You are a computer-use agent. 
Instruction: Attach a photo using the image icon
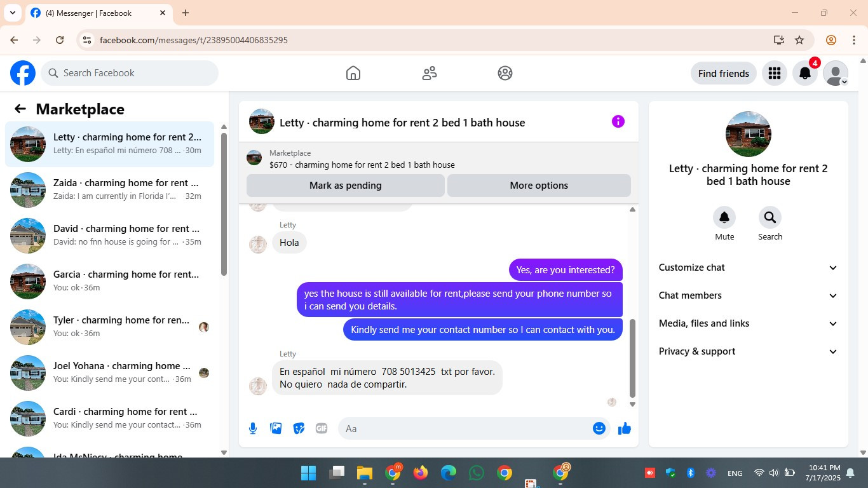(276, 428)
